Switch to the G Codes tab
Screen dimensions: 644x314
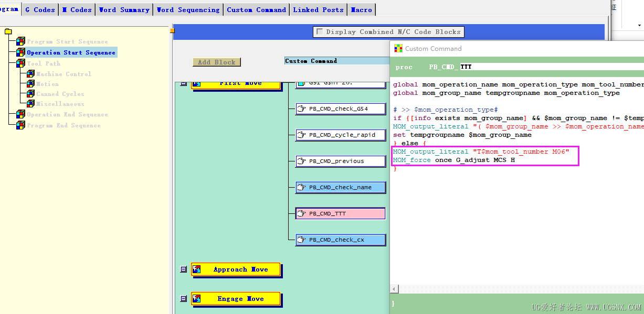pos(40,9)
